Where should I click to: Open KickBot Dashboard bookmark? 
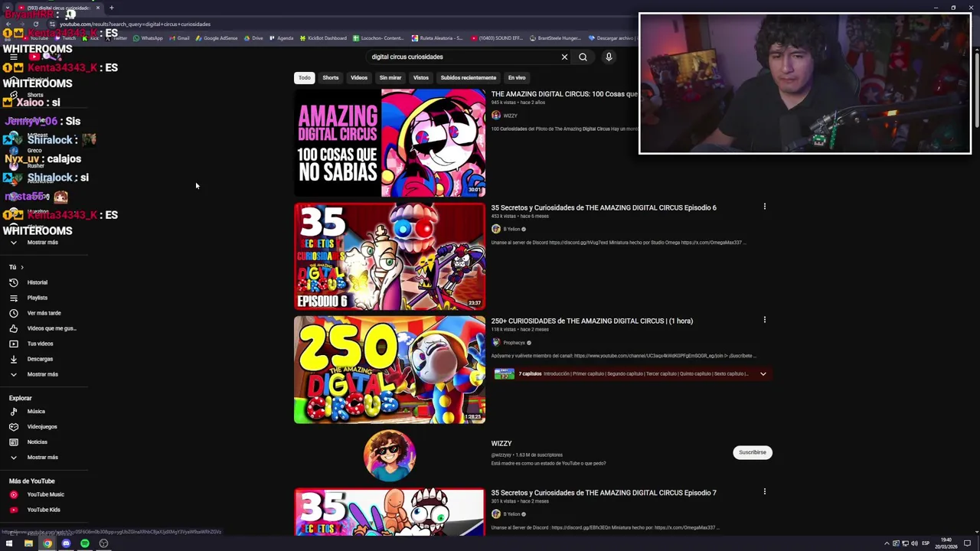(323, 38)
